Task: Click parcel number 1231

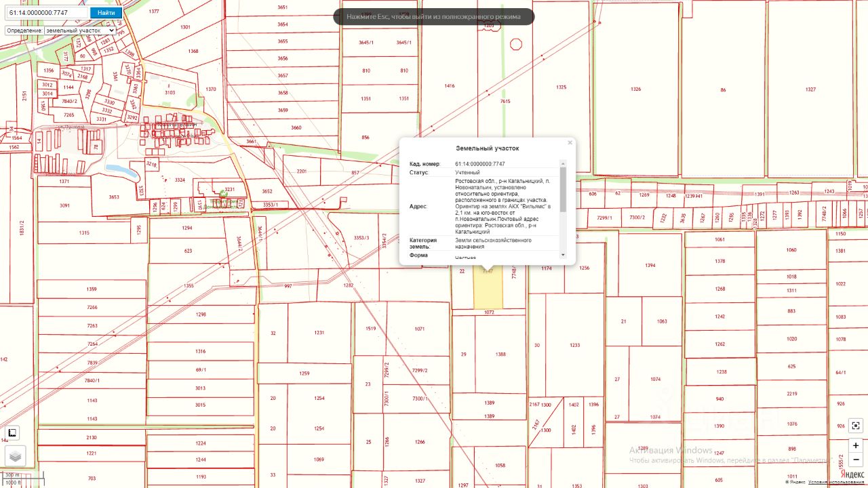Action: pyautogui.click(x=319, y=333)
